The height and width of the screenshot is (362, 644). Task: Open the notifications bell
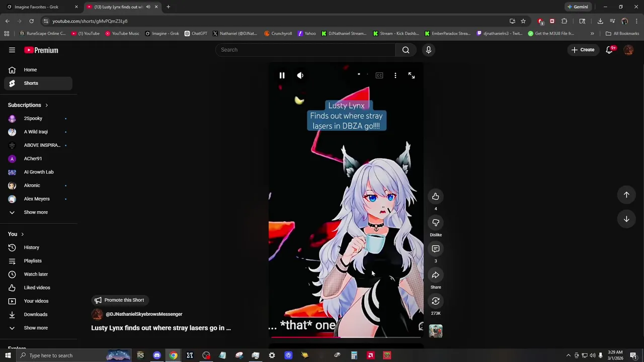pyautogui.click(x=610, y=50)
